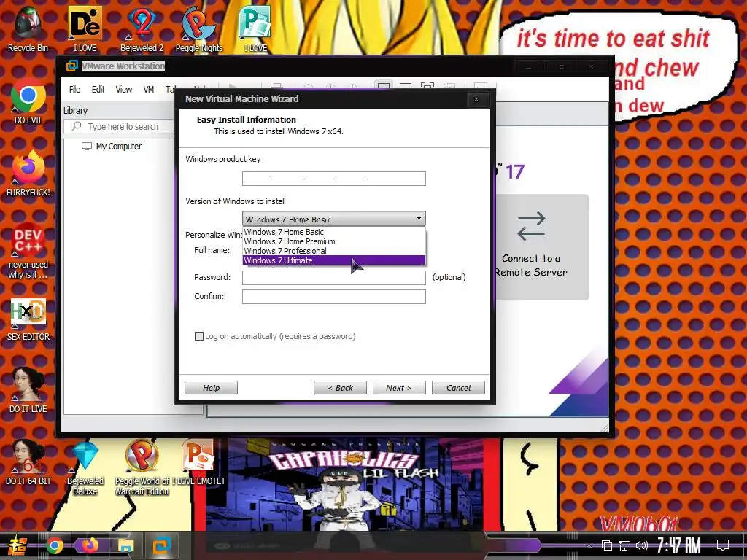The height and width of the screenshot is (560, 747).
Task: Go back with the < Back button
Action: tap(340, 388)
